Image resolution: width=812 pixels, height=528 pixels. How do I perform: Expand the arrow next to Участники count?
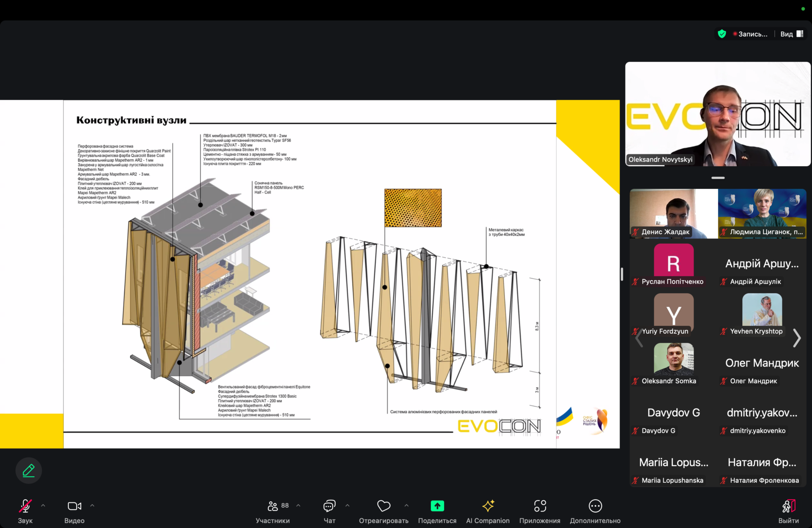(299, 505)
